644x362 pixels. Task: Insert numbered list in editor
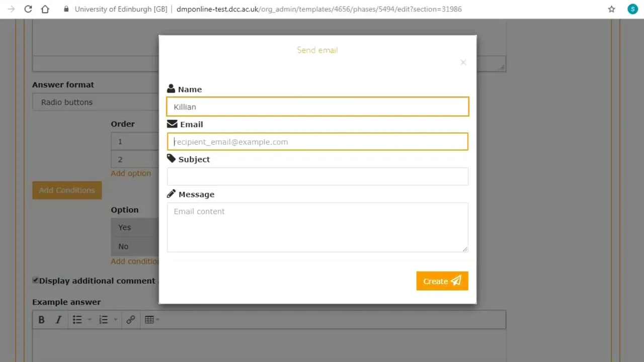pos(104,320)
